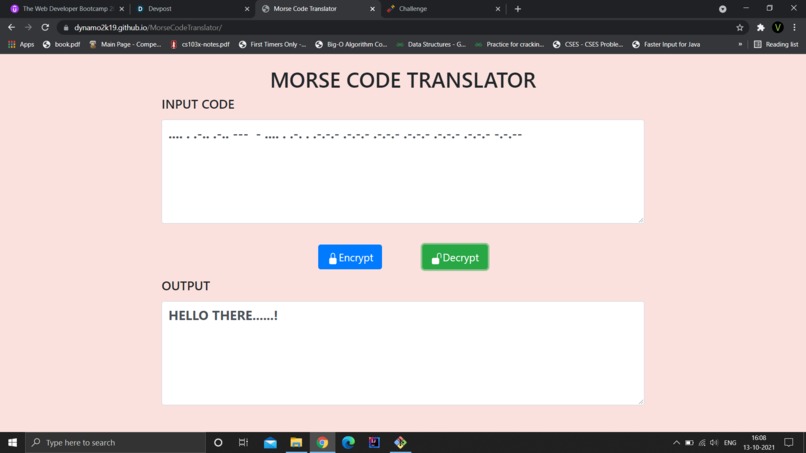Screen dimensions: 806x453
Task: Go back to the previous page
Action: (11, 27)
